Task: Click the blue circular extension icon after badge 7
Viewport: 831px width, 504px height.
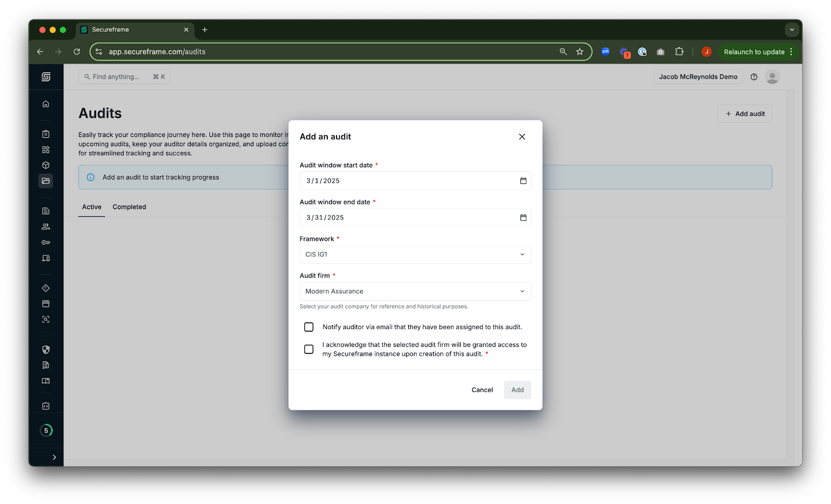Action: coord(642,51)
